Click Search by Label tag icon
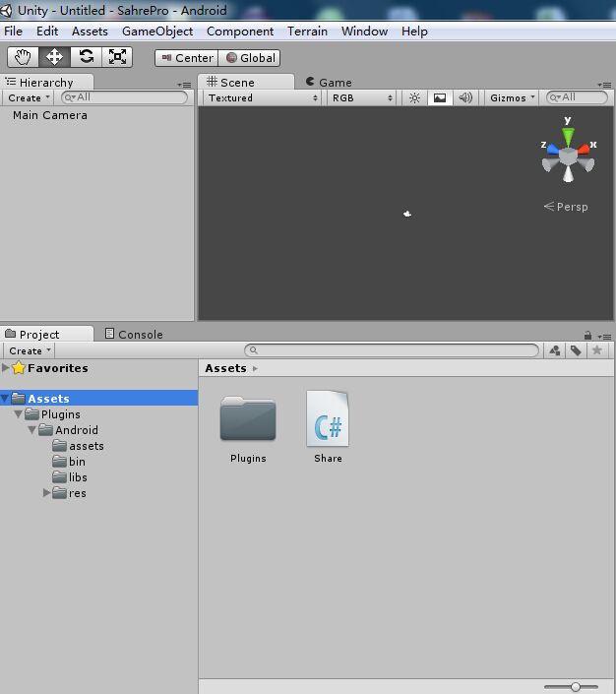616x694 pixels. coord(576,350)
